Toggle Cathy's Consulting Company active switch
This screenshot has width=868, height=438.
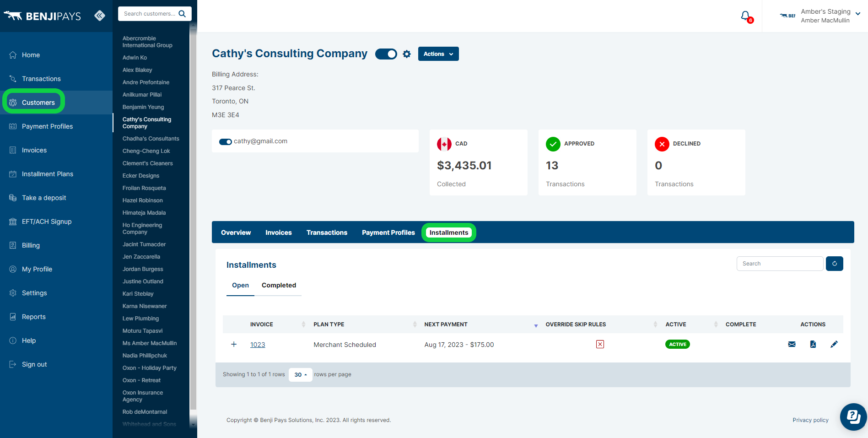pos(386,54)
